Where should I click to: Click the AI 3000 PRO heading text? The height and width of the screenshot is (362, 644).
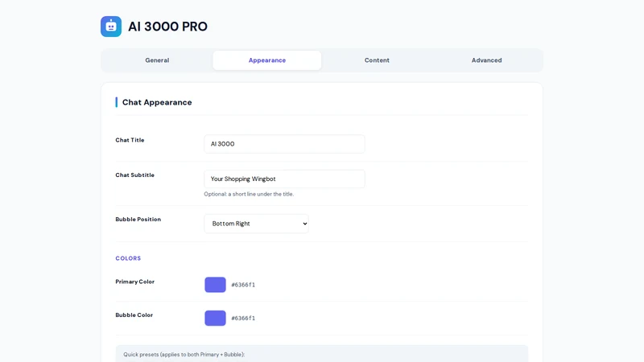click(167, 27)
